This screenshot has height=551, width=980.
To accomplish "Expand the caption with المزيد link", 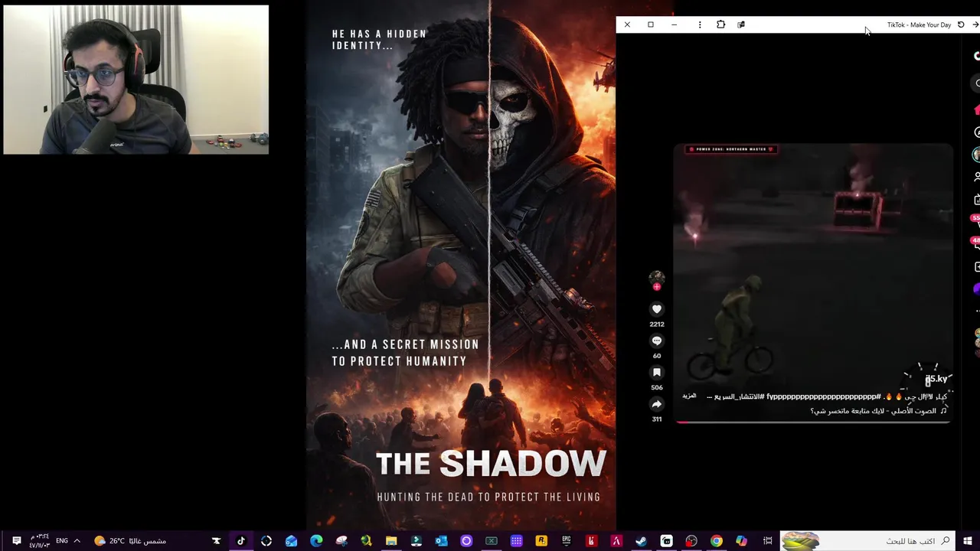I will click(x=689, y=396).
